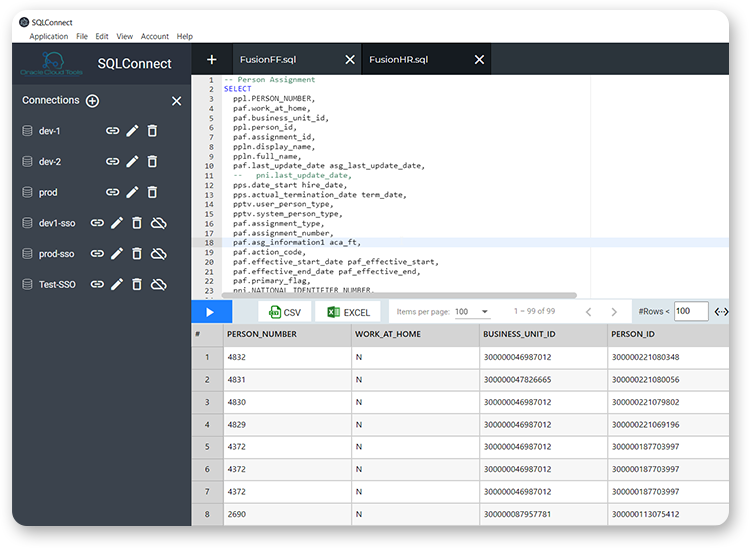The width and height of the screenshot is (749, 548).
Task: Delete the dev-1 connection
Action: click(152, 131)
